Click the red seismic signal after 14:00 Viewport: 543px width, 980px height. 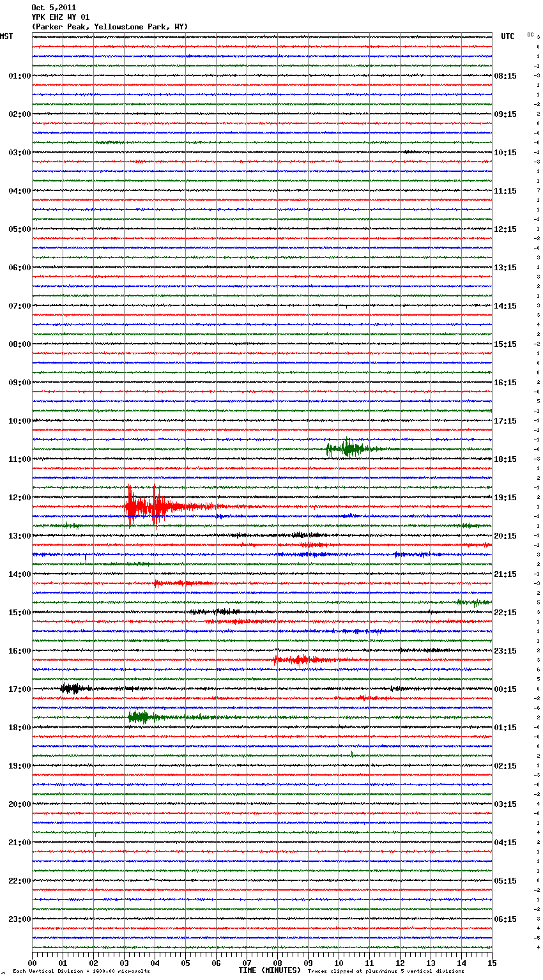(182, 583)
